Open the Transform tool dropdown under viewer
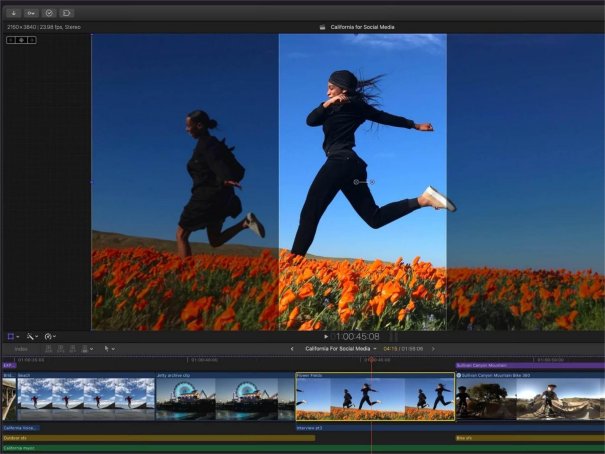The width and height of the screenshot is (605, 454). pyautogui.click(x=14, y=337)
